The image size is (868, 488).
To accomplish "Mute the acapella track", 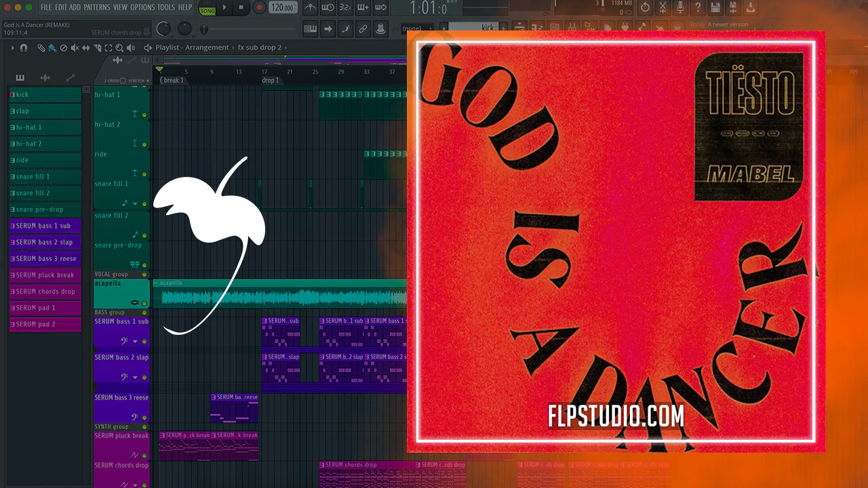I will pyautogui.click(x=144, y=302).
